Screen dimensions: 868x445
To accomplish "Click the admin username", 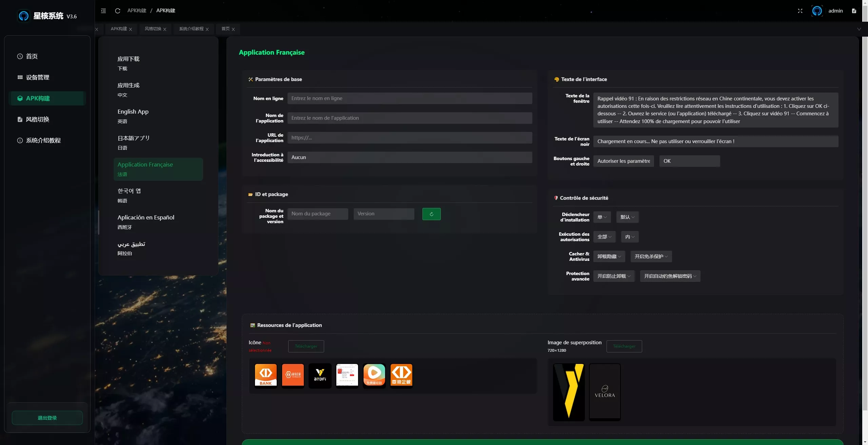I will point(835,11).
